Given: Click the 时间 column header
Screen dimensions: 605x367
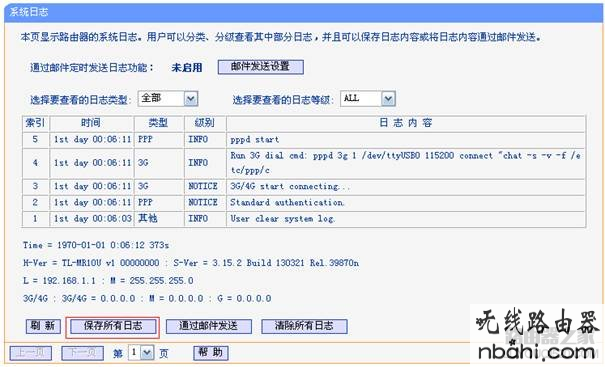Looking at the screenshot, I should tap(91, 123).
